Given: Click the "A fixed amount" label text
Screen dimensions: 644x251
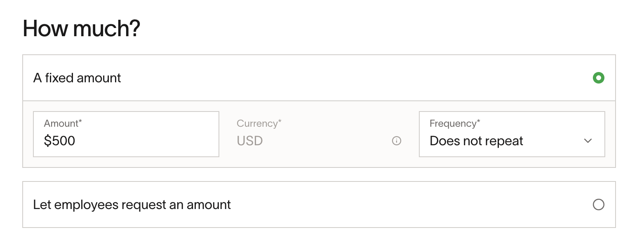Looking at the screenshot, I should tap(77, 78).
